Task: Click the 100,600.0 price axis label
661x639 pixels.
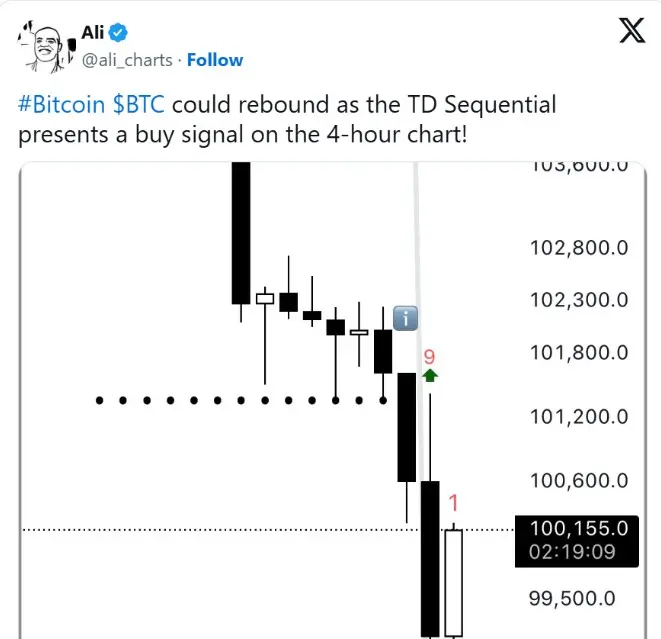Action: pos(579,480)
